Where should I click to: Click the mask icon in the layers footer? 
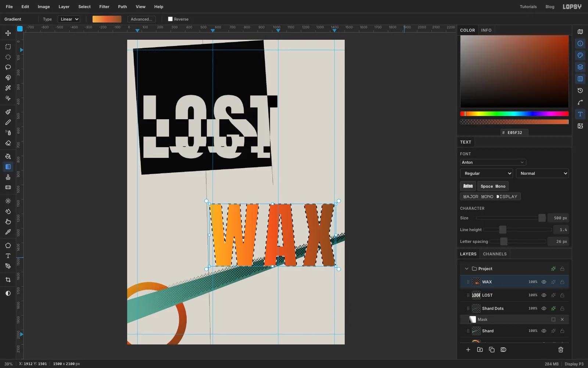(503, 350)
